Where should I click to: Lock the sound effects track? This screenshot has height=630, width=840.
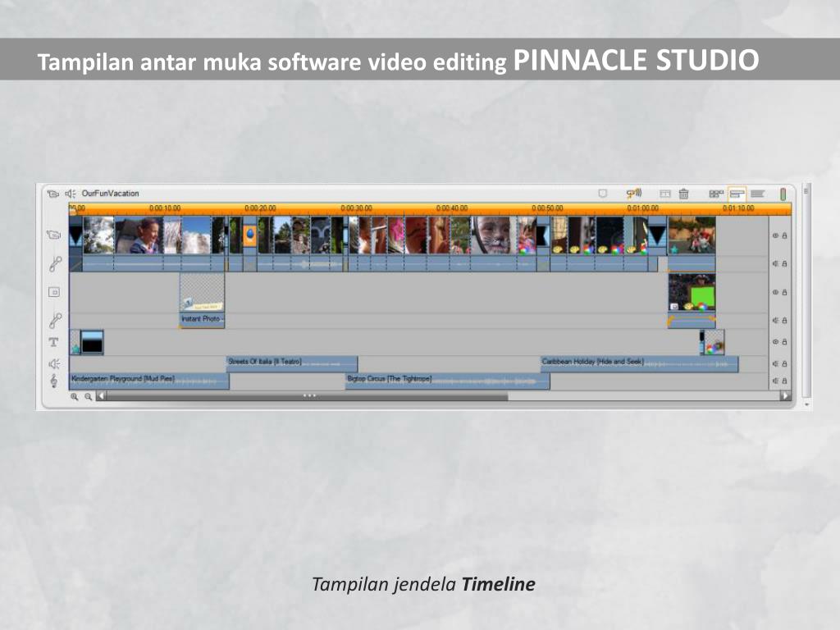tap(785, 363)
